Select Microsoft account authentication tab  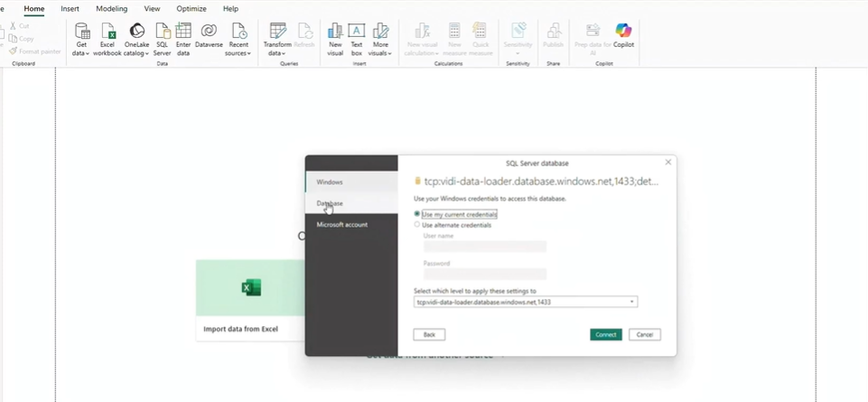point(351,224)
